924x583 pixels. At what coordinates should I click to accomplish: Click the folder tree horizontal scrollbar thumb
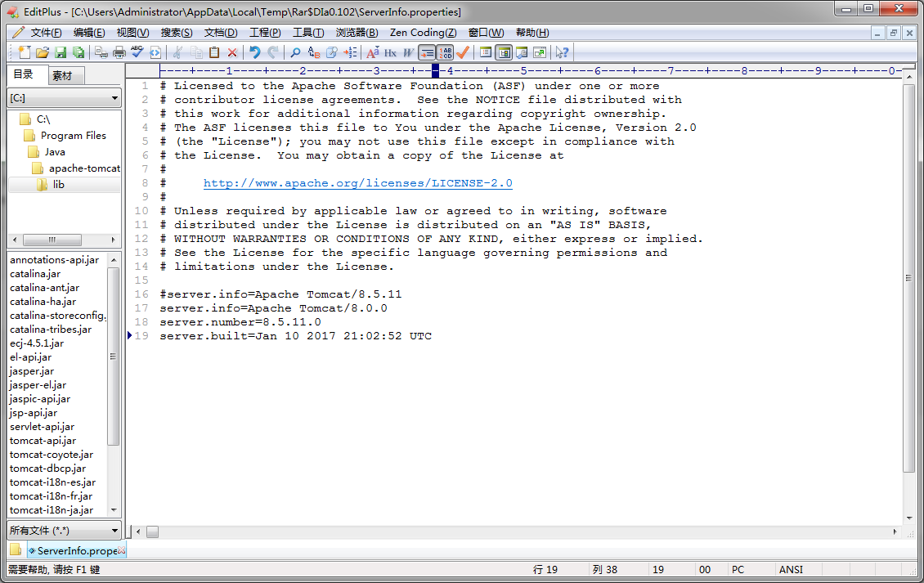pyautogui.click(x=52, y=240)
